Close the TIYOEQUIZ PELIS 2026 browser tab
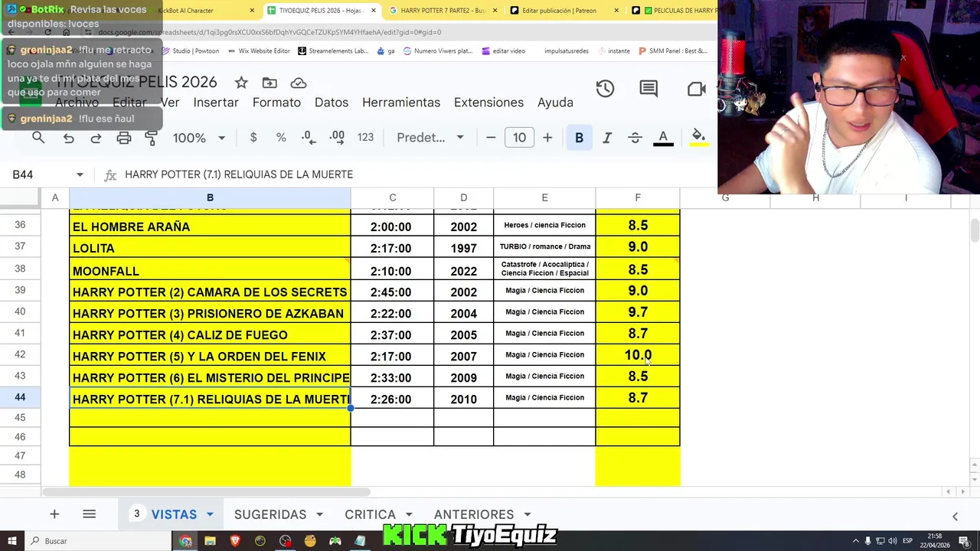Screen dimensions: 980x551 tap(374, 11)
